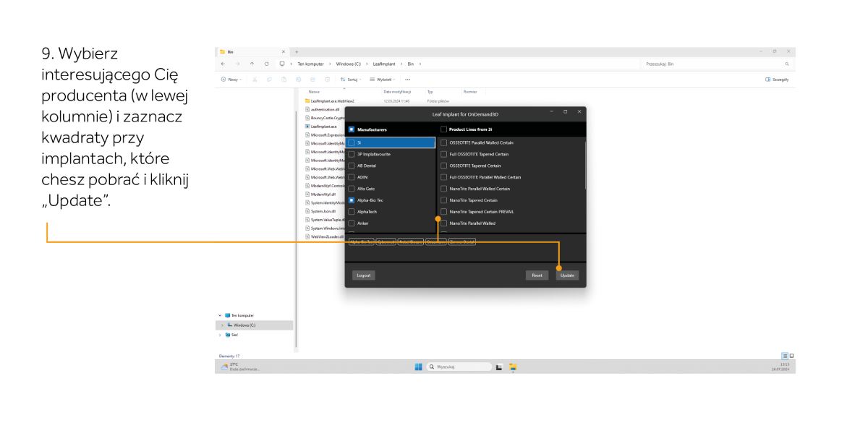Open the black app icon on taskbar
868x423 pixels.
pos(499,367)
